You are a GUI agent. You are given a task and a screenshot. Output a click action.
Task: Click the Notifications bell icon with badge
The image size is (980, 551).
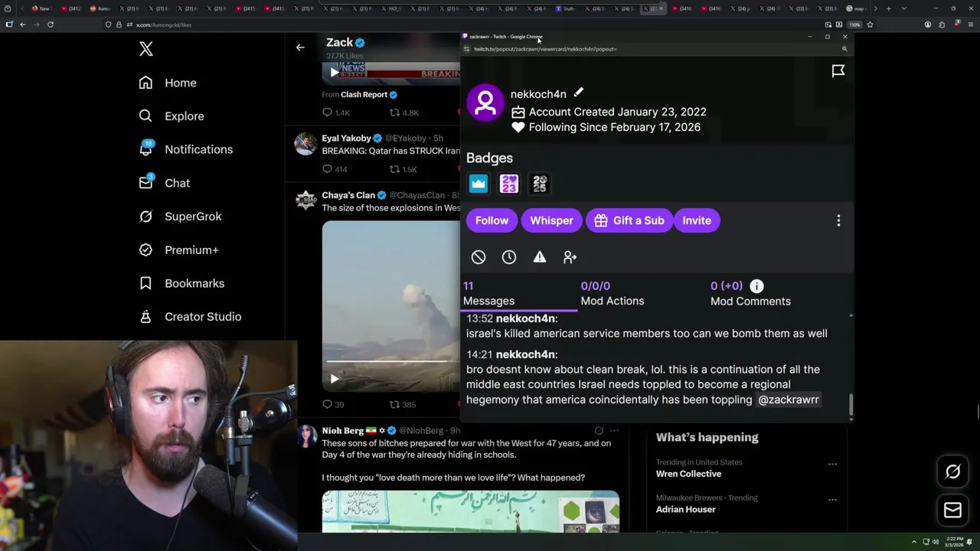point(146,148)
